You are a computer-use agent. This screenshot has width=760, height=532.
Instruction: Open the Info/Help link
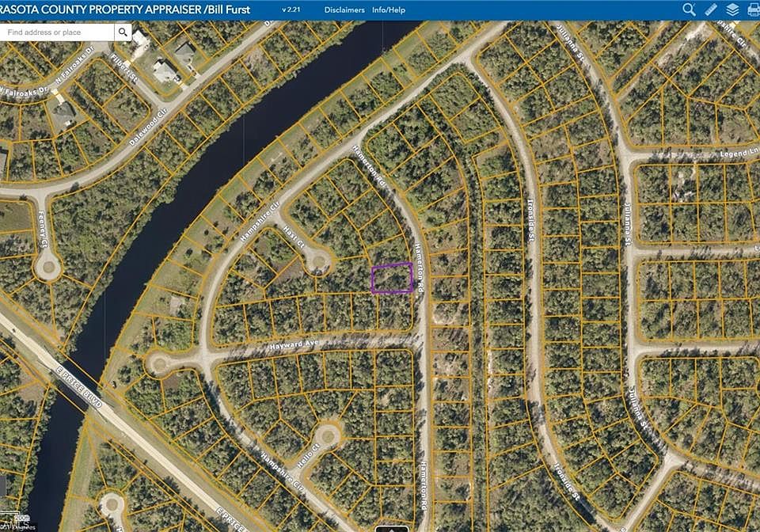pos(389,9)
